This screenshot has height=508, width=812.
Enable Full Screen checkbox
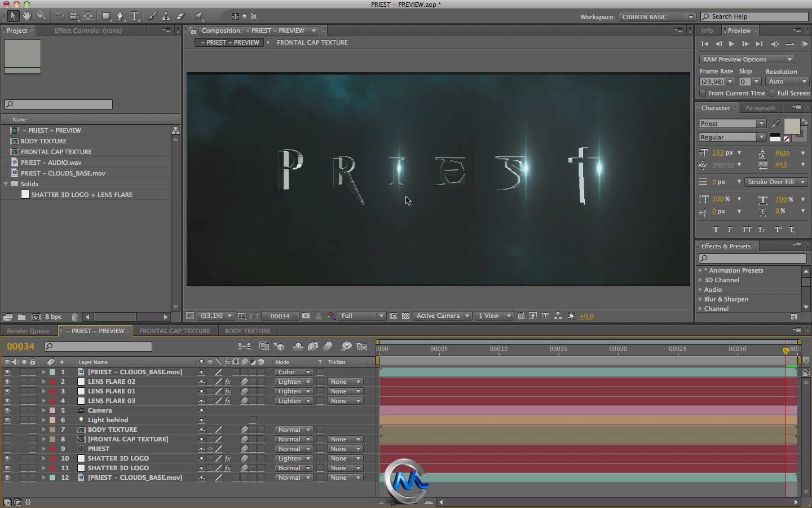click(772, 93)
